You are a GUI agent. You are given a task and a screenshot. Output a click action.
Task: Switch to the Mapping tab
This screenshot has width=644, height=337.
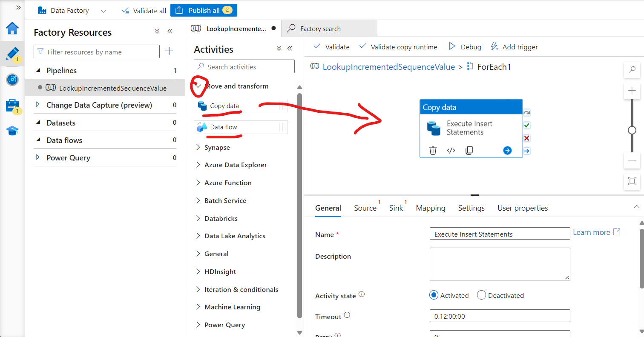click(430, 208)
